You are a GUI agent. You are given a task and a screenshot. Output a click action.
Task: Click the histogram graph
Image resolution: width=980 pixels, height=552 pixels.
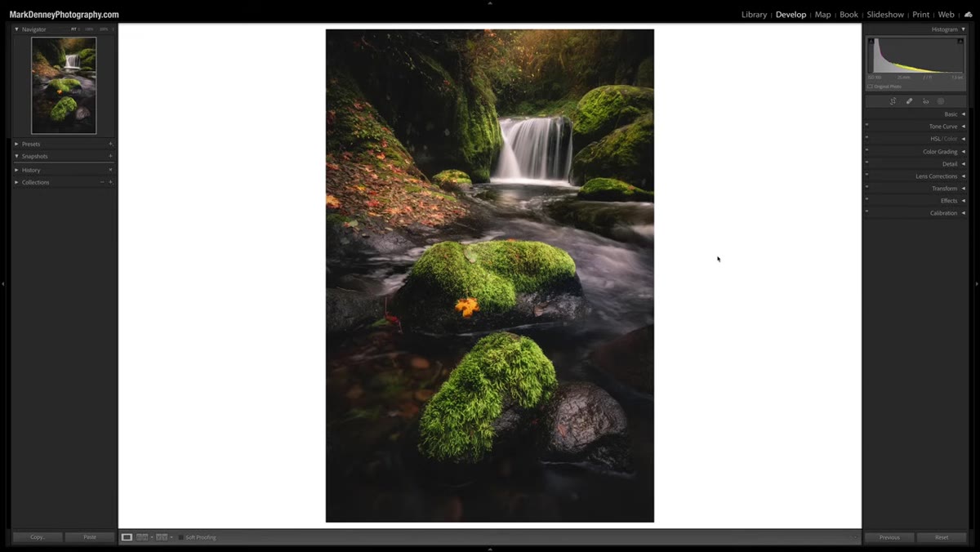pyautogui.click(x=915, y=56)
